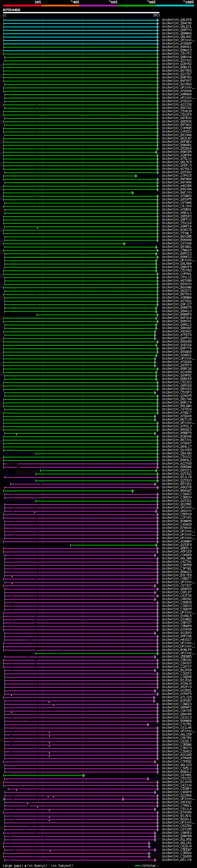Open hit UniRef100_Q8LAH2
197x868 pixels.
177,37
